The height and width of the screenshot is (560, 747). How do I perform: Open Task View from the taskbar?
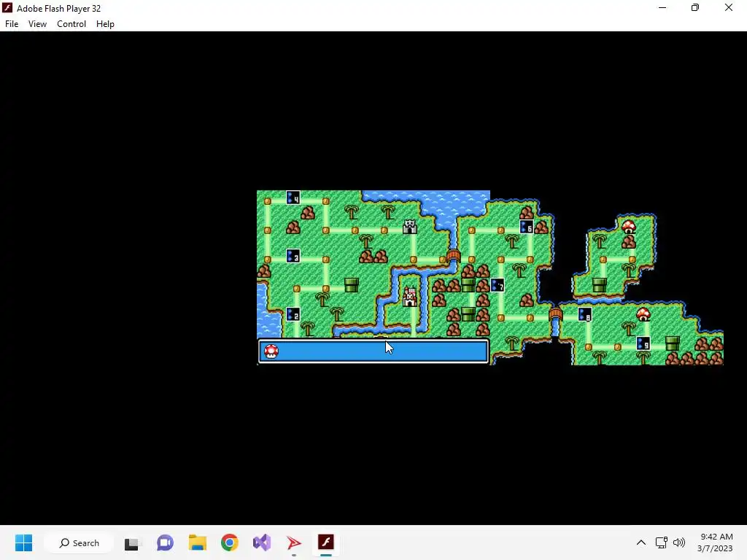coord(131,542)
